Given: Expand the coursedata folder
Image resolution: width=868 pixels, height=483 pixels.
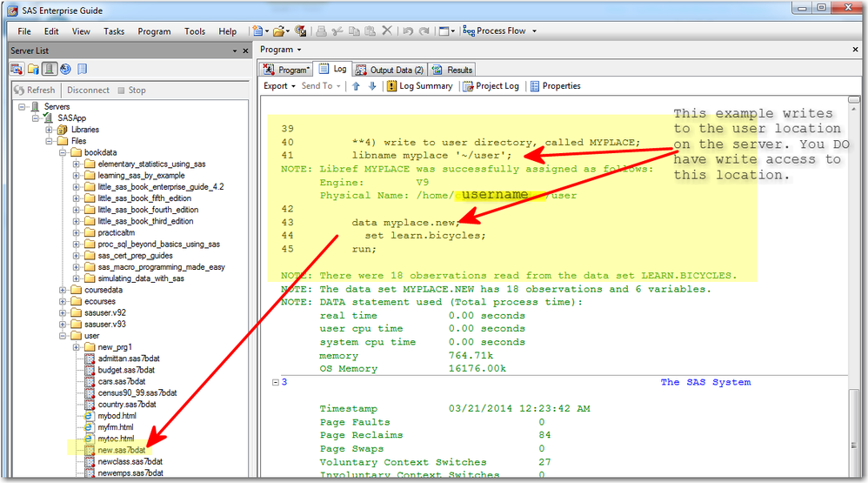Looking at the screenshot, I should click(63, 290).
